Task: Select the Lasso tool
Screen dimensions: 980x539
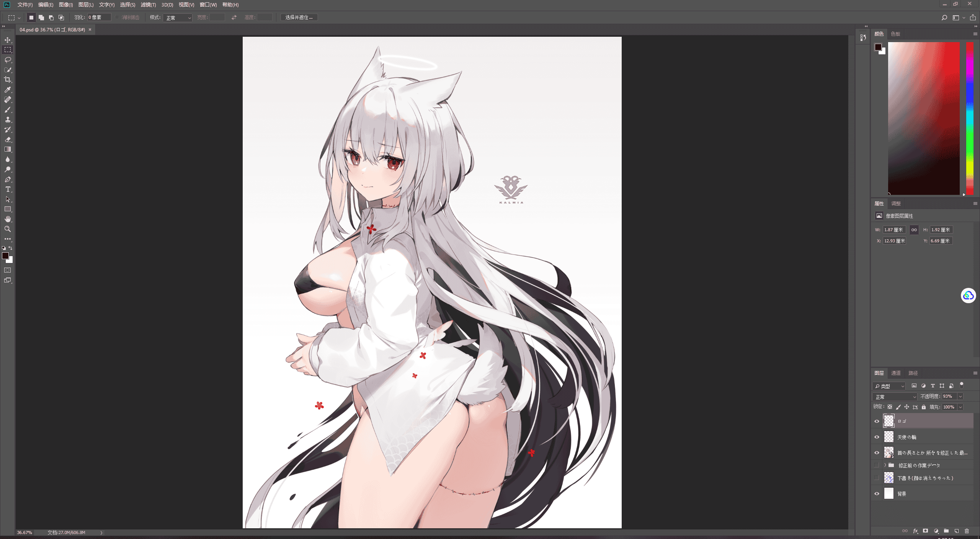Action: [8, 60]
